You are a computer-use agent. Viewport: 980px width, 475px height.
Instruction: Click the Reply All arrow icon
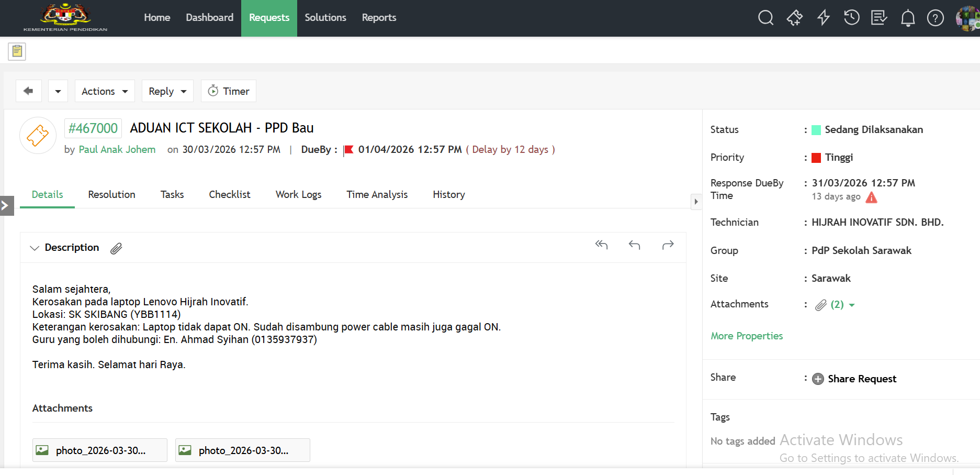tap(601, 245)
